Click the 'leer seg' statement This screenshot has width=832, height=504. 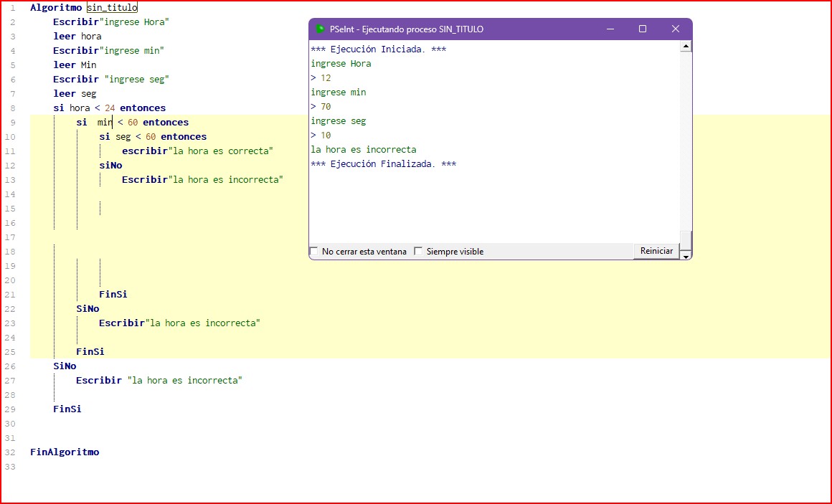coord(75,94)
